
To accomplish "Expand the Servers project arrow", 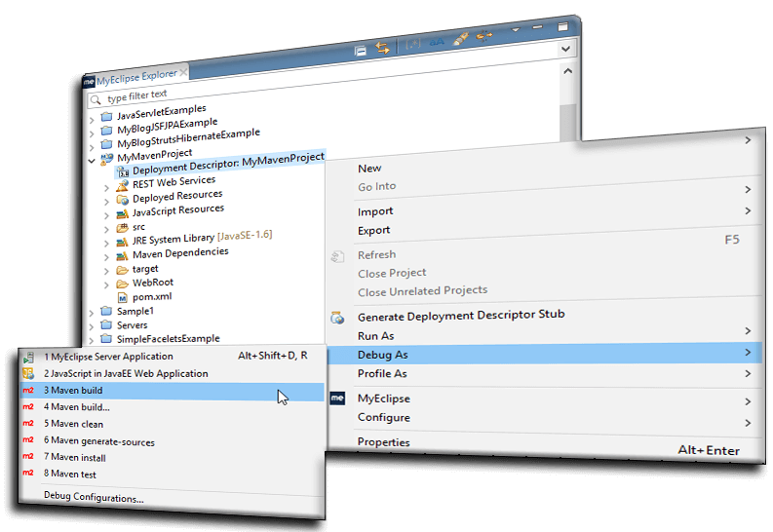I will [92, 326].
